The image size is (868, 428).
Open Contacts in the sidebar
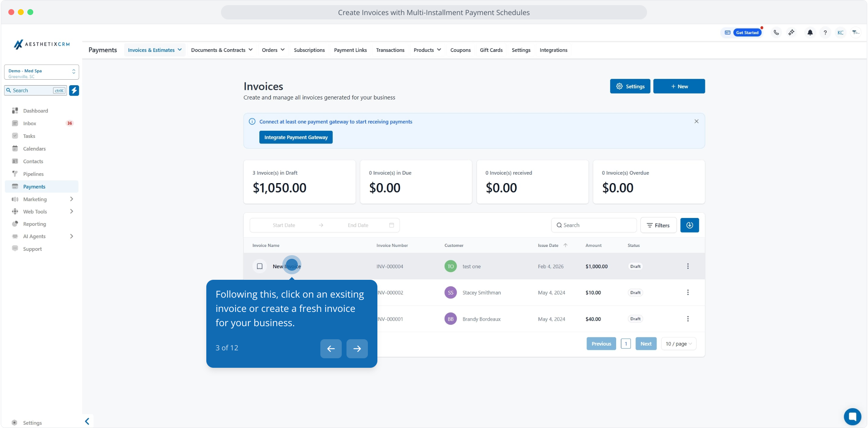click(33, 161)
